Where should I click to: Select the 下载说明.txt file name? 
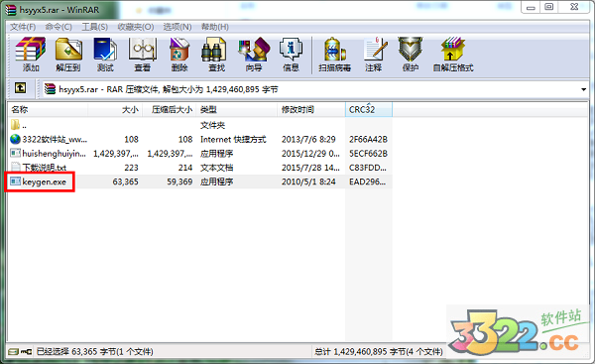point(45,168)
